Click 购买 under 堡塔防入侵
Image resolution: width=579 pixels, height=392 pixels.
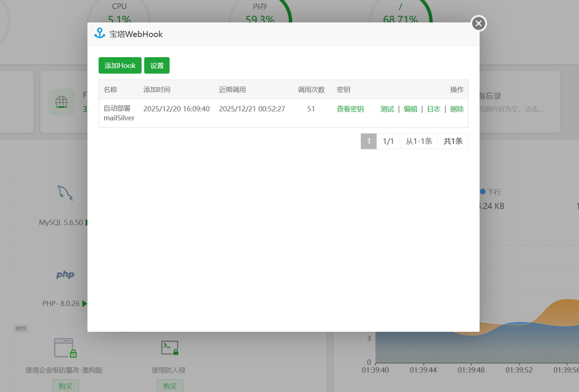pos(170,386)
